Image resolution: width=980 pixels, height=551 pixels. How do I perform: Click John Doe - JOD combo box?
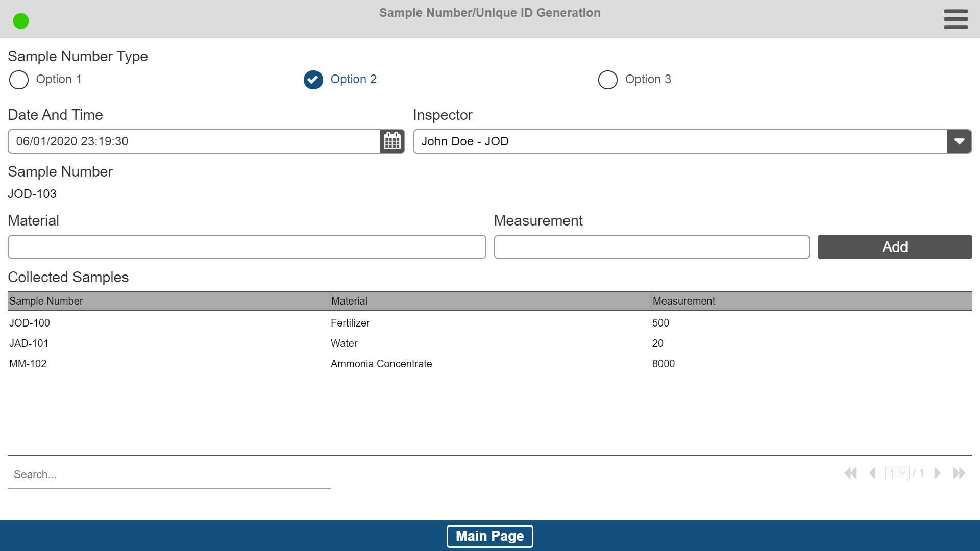pos(680,141)
